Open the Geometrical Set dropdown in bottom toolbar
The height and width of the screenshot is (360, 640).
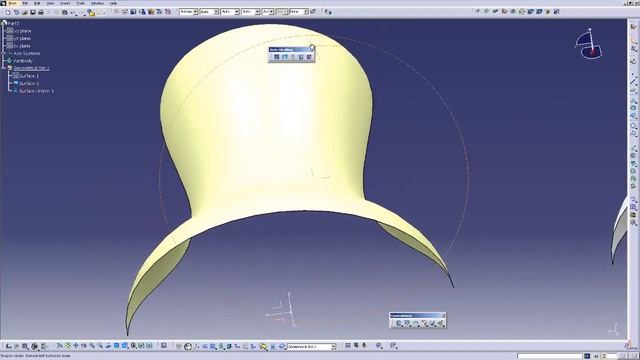click(x=333, y=347)
